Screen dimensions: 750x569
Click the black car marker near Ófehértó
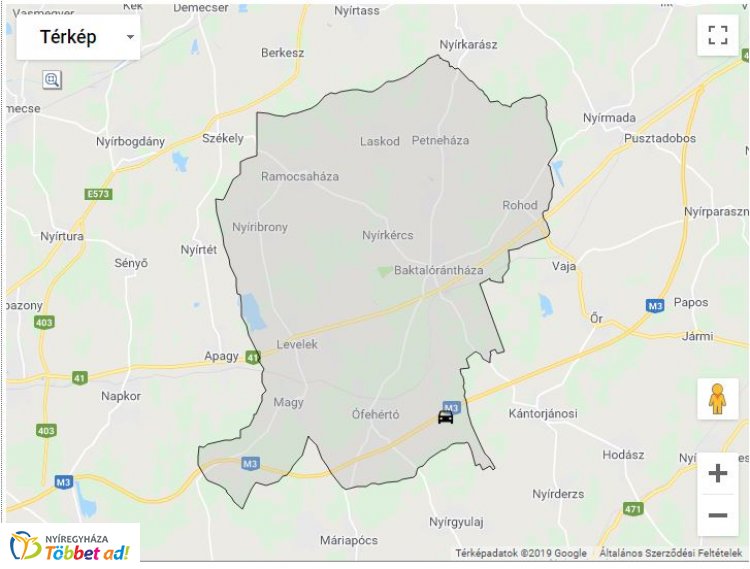point(445,417)
